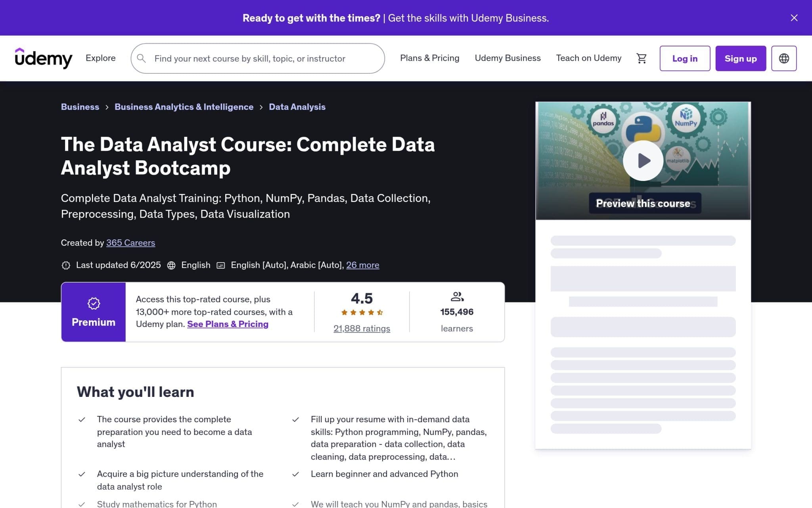Click the Last updated 6/2025 text
812x508 pixels.
coord(119,265)
